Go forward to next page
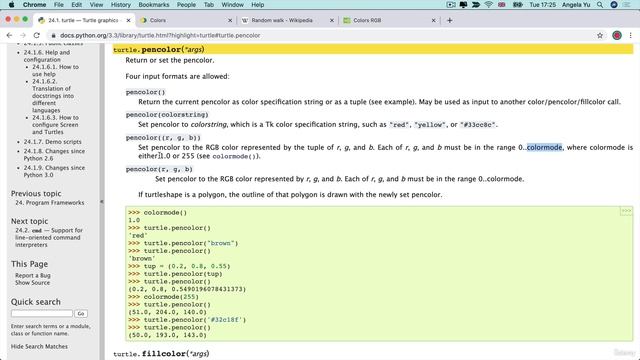640x360 pixels. tap(23, 36)
